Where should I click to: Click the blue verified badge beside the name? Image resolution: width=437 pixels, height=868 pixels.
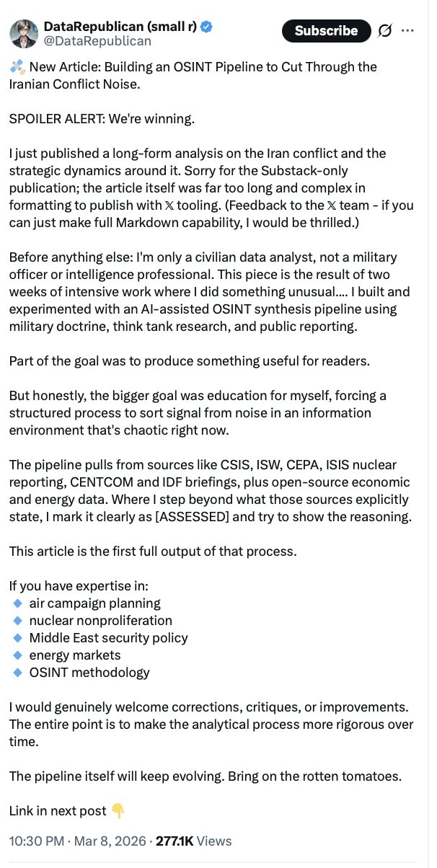click(206, 27)
